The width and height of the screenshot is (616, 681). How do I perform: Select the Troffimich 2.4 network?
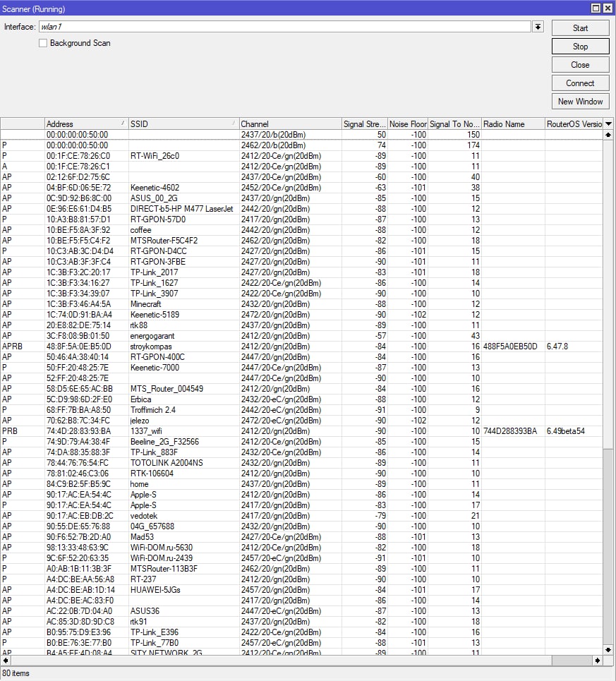301,410
